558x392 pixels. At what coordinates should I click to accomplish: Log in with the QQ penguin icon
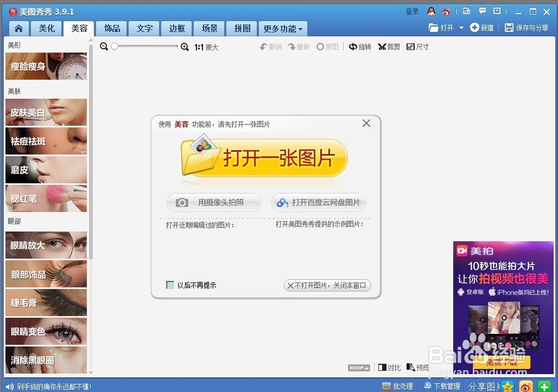431,12
